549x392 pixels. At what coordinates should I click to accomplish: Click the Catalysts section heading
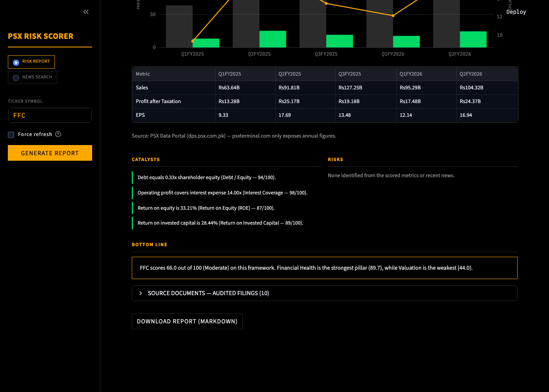point(145,160)
